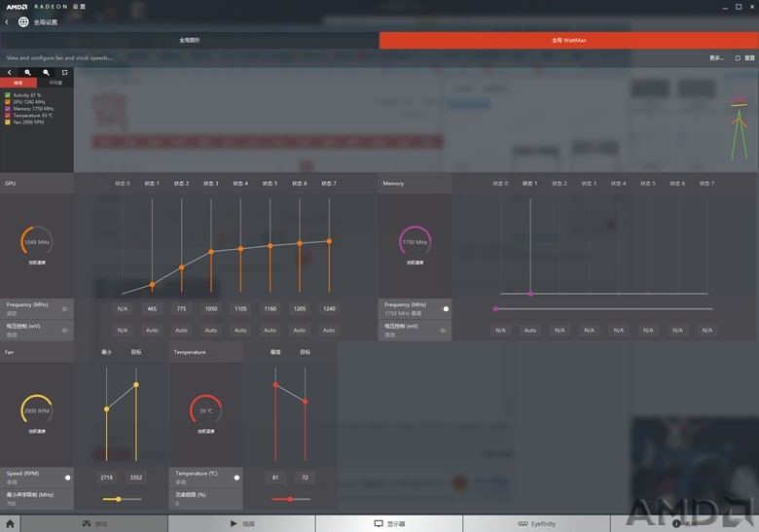The width and height of the screenshot is (759, 532).
Task: Uncheck the purple Memory 1750 MHz checkbox
Action: [8, 109]
